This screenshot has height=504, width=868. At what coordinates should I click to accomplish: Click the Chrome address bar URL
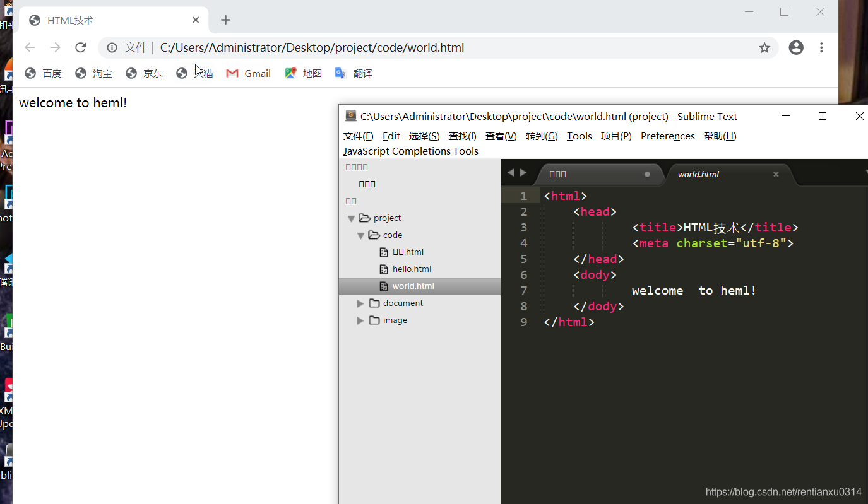click(x=312, y=47)
